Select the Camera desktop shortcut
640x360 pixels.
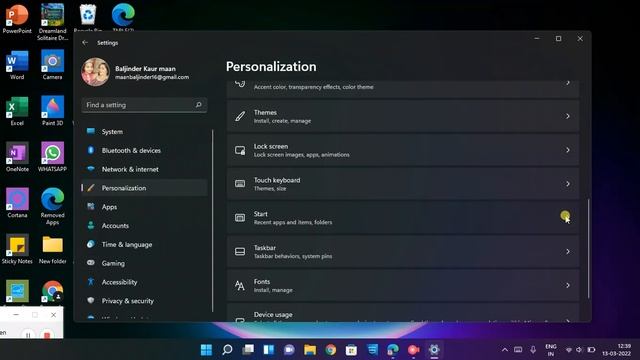[53, 65]
